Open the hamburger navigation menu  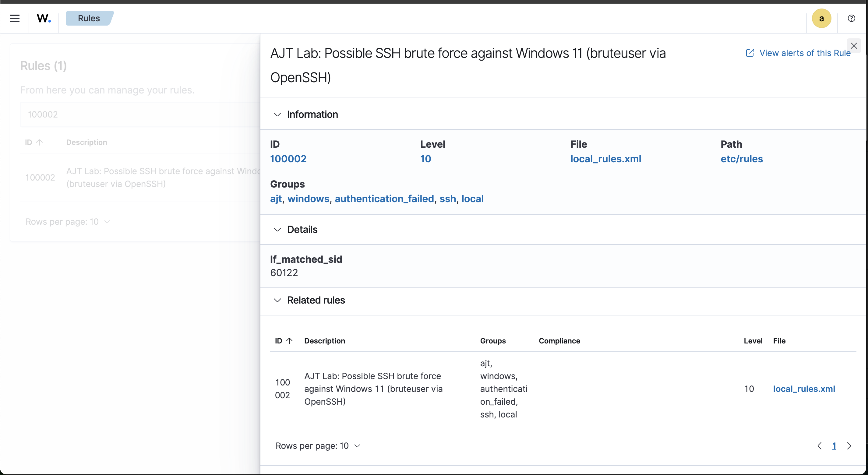point(15,18)
